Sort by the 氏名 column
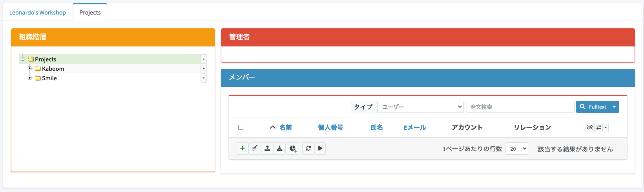The height and width of the screenshot is (192, 644). click(377, 127)
